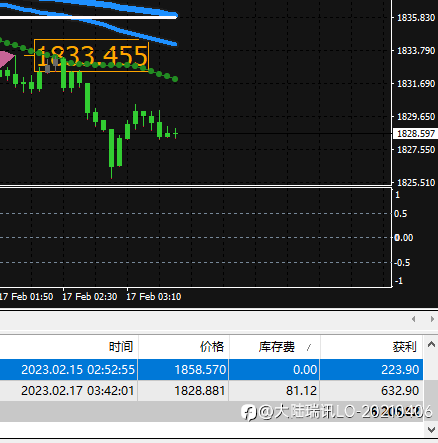Image resolution: width=438 pixels, height=443 pixels.
Task: Sort by the 库存费 column header
Action: click(x=274, y=347)
